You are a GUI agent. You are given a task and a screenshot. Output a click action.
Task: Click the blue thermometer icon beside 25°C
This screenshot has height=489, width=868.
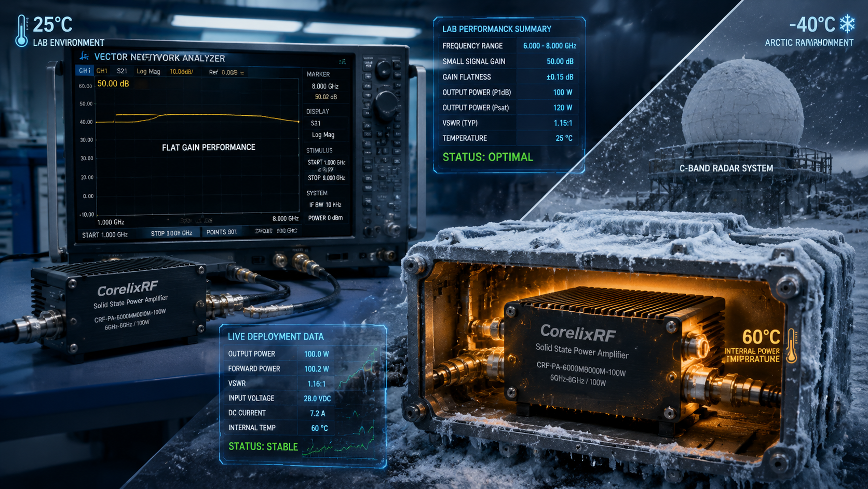[x=21, y=31]
